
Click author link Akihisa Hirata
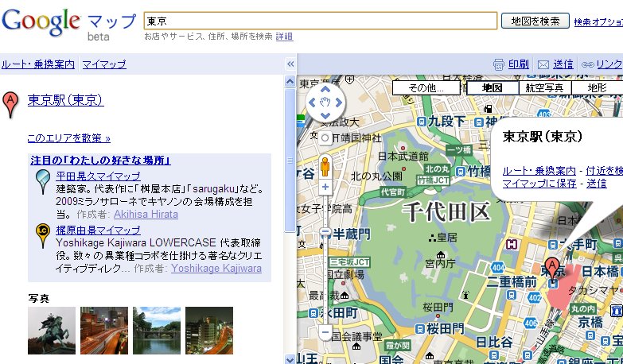tap(146, 215)
